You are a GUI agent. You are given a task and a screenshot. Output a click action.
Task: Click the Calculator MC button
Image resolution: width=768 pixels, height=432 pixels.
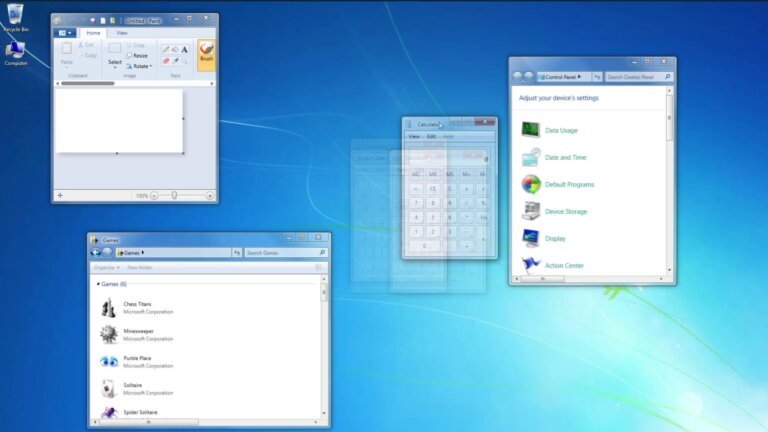click(416, 174)
